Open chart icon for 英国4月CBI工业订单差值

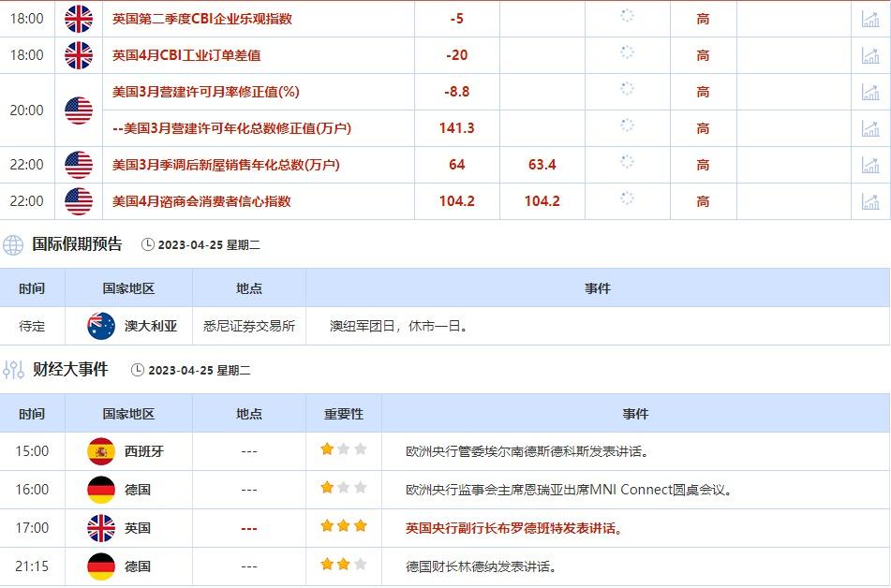[870, 55]
